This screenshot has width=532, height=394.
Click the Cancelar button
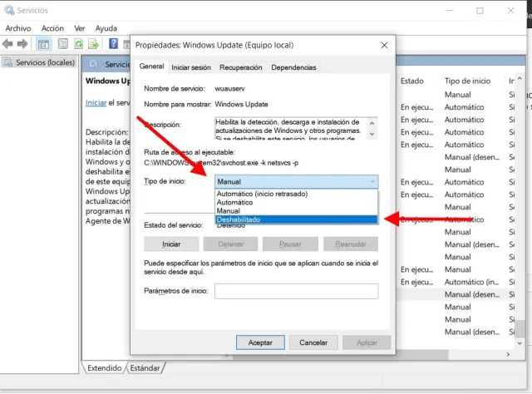coord(313,342)
